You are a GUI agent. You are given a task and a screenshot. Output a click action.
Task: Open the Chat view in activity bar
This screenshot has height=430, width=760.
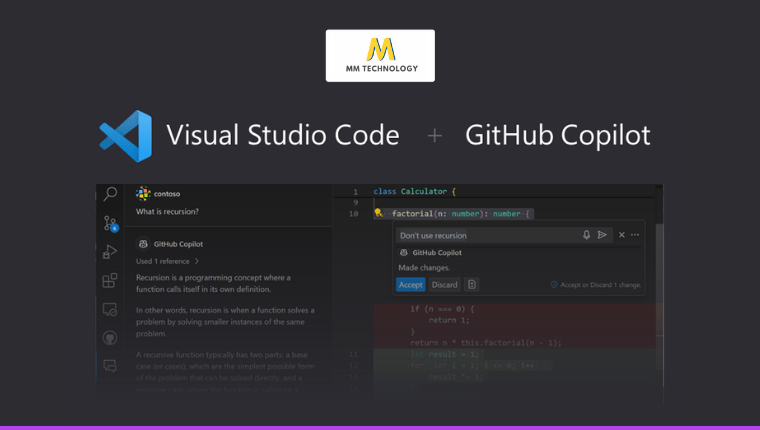click(110, 366)
